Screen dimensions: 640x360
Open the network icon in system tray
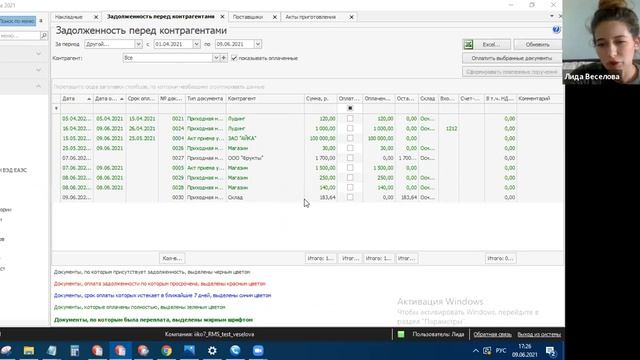pos(487,351)
